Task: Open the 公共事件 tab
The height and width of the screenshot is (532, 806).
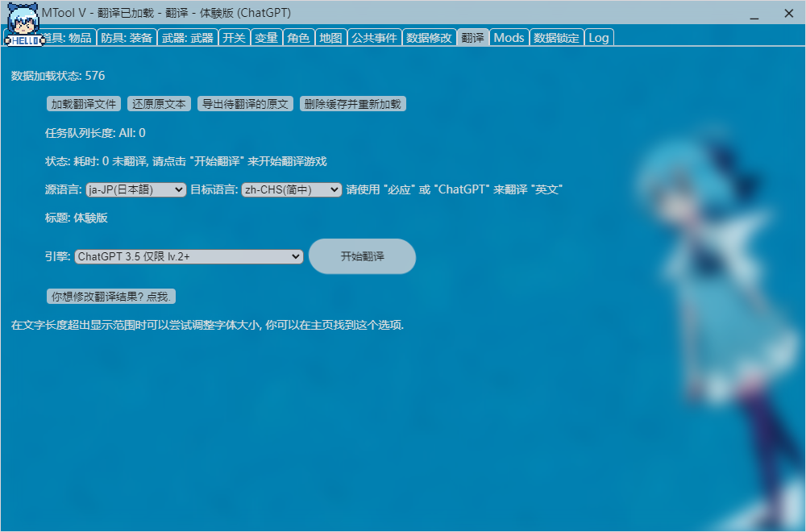Action: tap(374, 38)
